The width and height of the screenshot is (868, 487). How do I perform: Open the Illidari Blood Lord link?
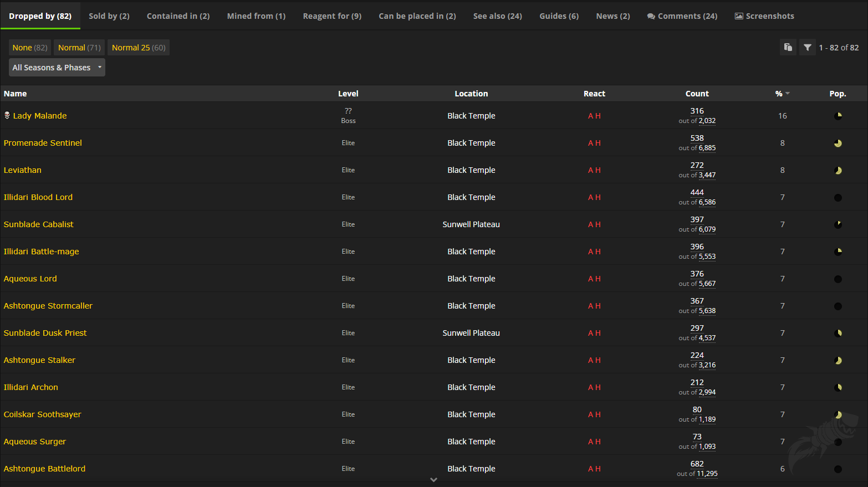pos(38,197)
